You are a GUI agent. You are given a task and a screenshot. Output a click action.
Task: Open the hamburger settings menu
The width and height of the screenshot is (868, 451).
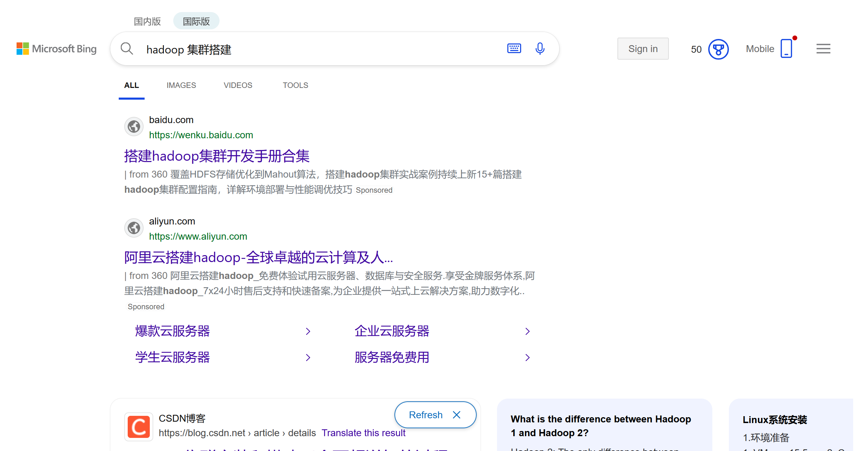823,49
